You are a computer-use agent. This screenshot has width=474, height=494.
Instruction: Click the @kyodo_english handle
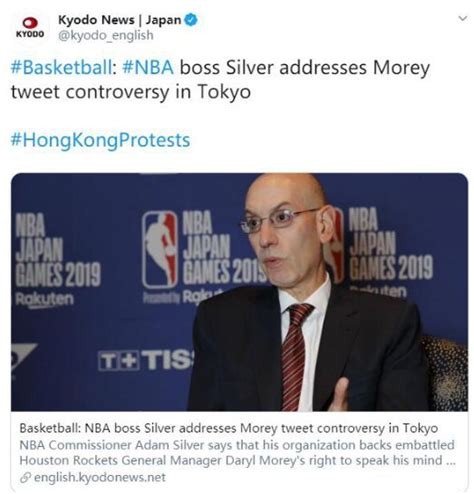[106, 35]
